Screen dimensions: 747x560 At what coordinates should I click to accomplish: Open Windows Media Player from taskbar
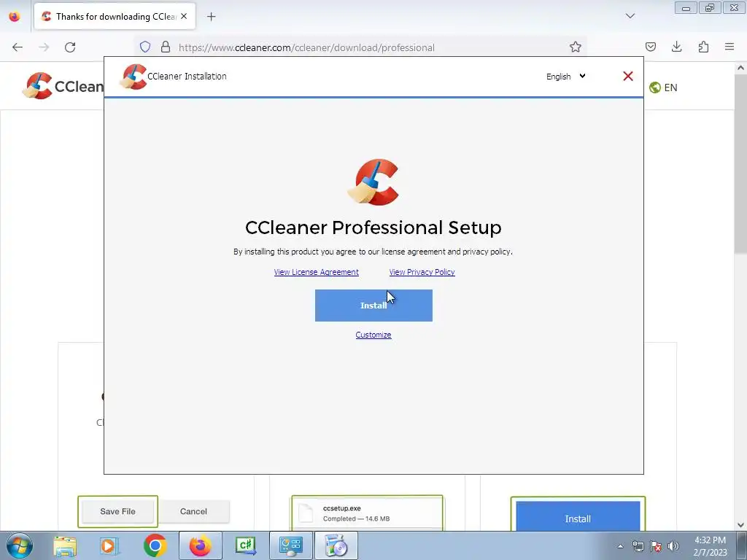click(109, 546)
